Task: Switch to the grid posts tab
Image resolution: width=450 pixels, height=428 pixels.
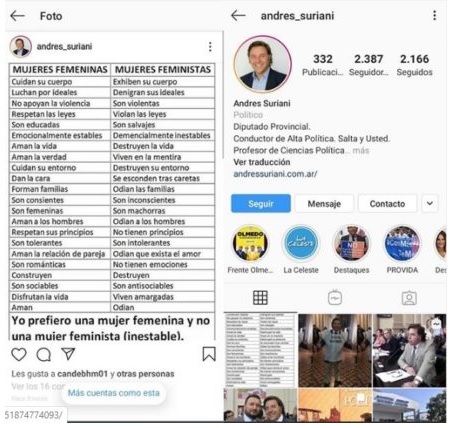Action: [260, 298]
